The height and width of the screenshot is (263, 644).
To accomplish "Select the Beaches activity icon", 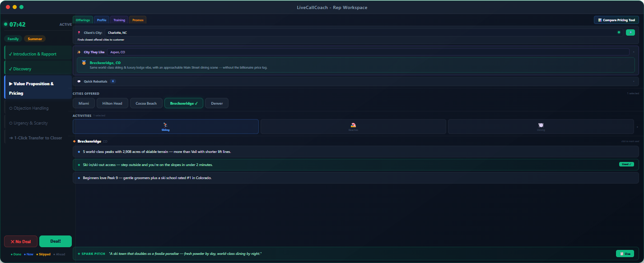I will (x=353, y=125).
